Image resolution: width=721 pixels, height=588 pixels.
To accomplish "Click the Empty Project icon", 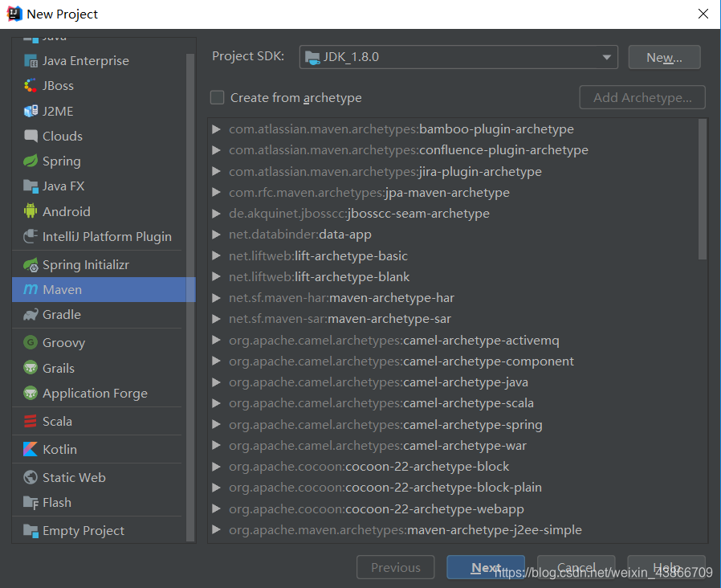I will tap(31, 530).
